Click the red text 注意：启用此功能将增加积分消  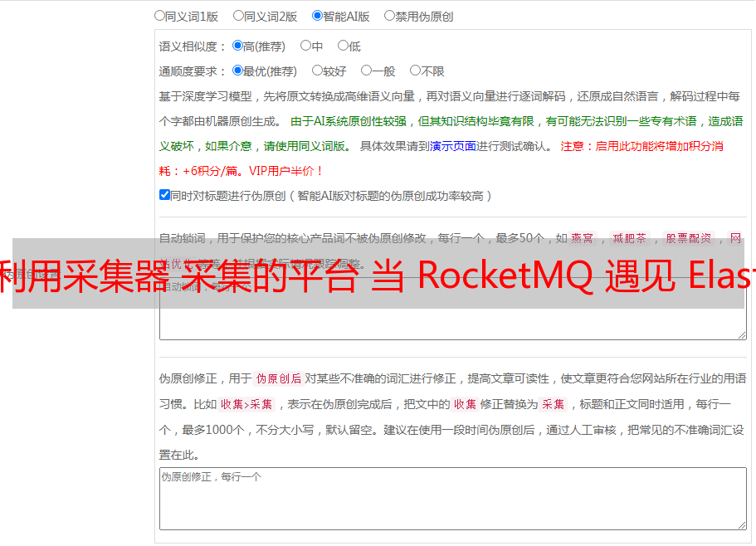(x=641, y=146)
